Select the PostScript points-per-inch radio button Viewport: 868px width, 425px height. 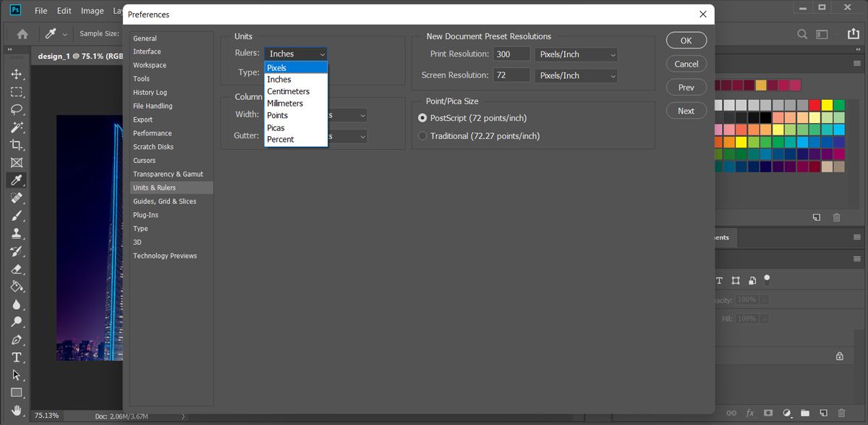422,119
